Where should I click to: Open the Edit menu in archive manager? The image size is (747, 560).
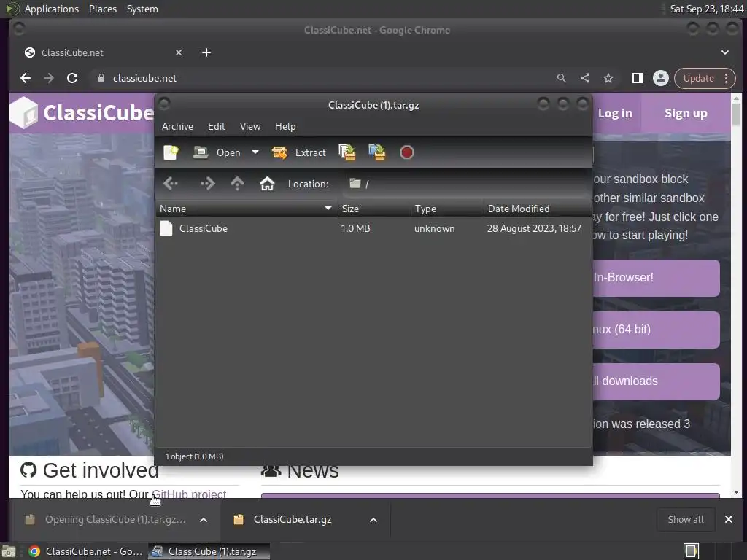pos(216,126)
